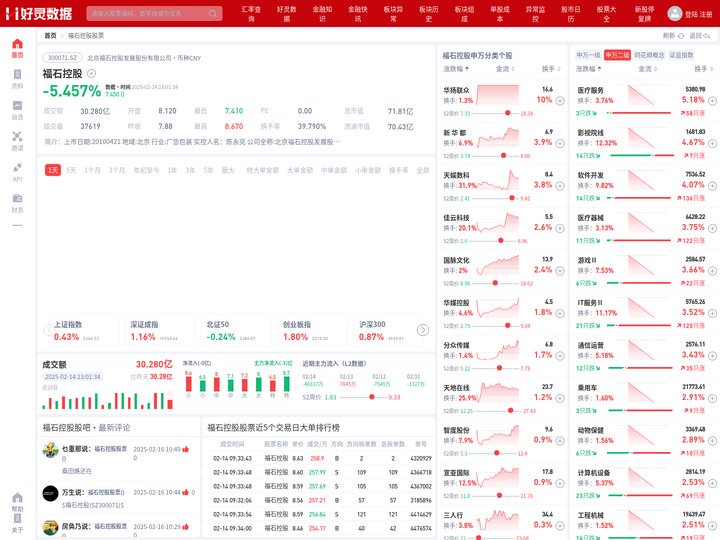Select the 3个月 chart range
Viewport: 720px width, 540px height.
[117, 170]
